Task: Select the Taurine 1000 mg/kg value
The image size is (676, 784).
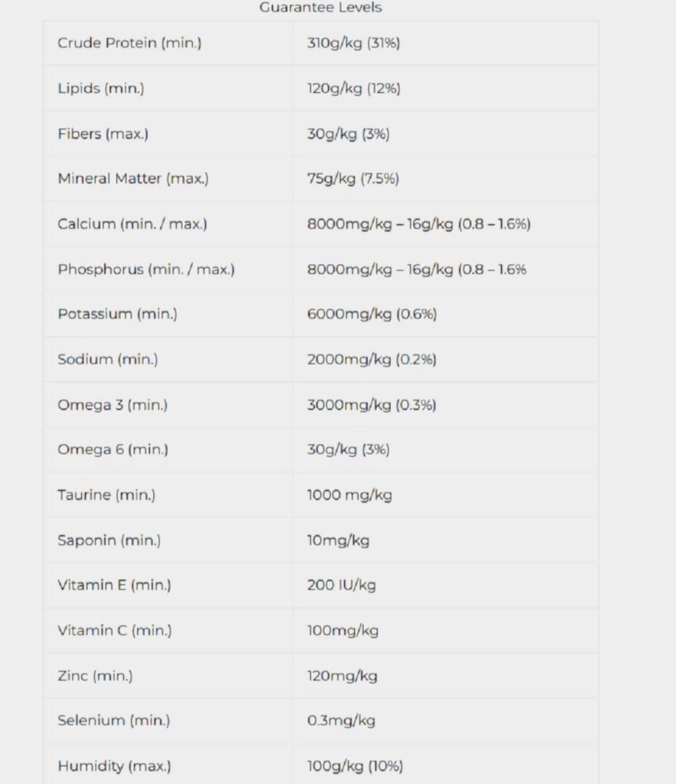Action: 350,495
